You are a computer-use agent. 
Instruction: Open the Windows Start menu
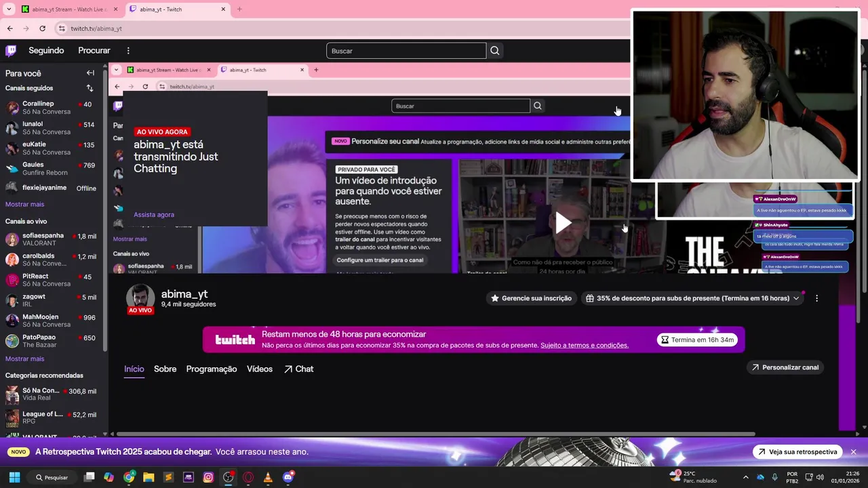[14, 477]
